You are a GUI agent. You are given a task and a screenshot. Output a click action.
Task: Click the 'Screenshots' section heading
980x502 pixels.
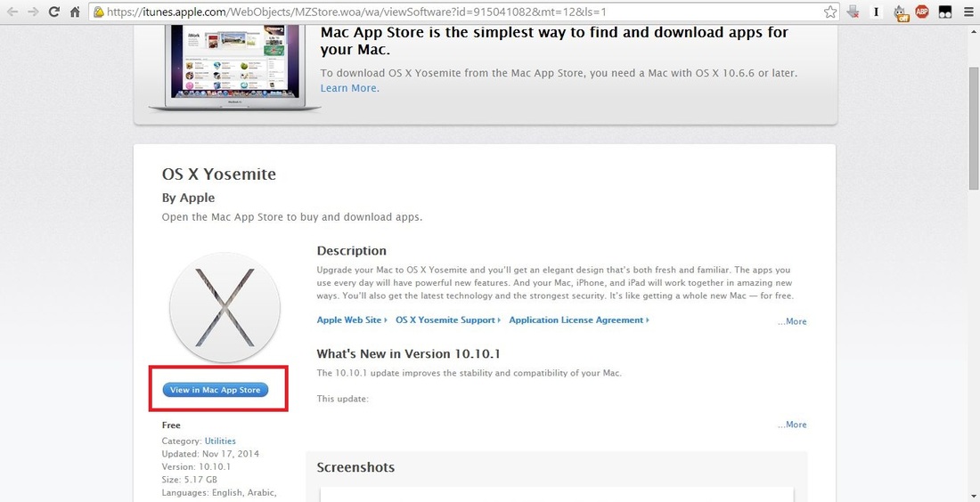click(355, 467)
